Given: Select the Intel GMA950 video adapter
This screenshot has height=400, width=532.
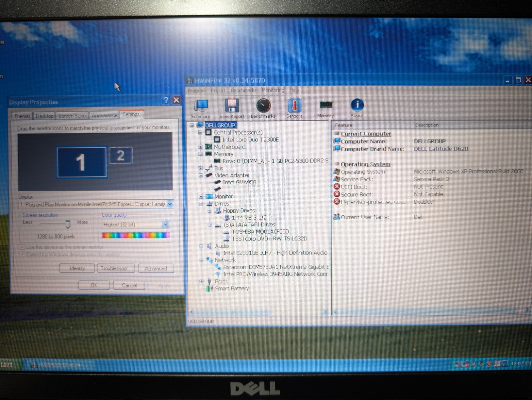Looking at the screenshot, I should tap(239, 182).
